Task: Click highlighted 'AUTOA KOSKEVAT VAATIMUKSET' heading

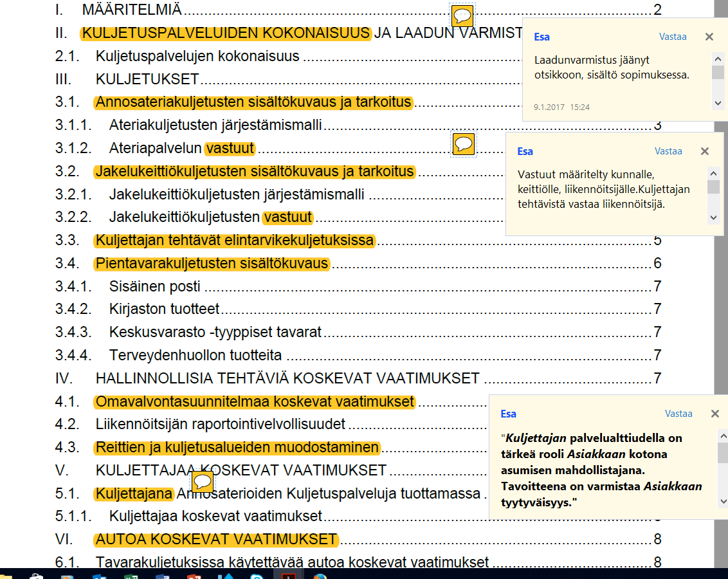Action: (216, 539)
